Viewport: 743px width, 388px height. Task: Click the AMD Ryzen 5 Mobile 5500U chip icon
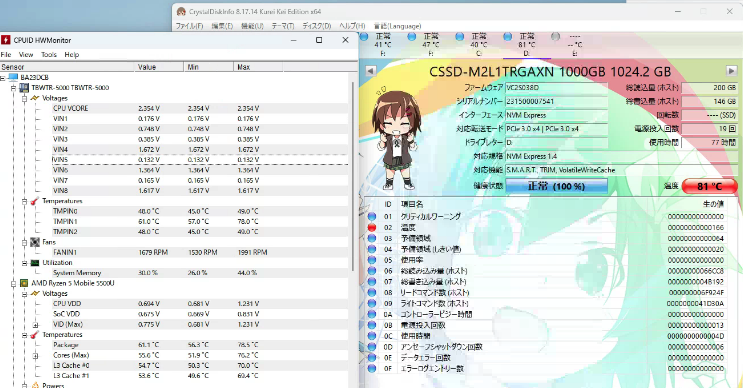[x=24, y=283]
